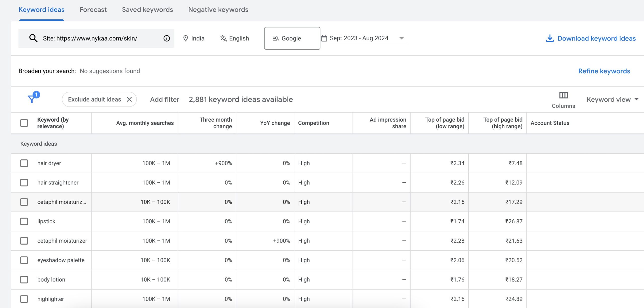The height and width of the screenshot is (308, 644).
Task: Click the ₹2.34 low range bid
Action: coord(457,163)
